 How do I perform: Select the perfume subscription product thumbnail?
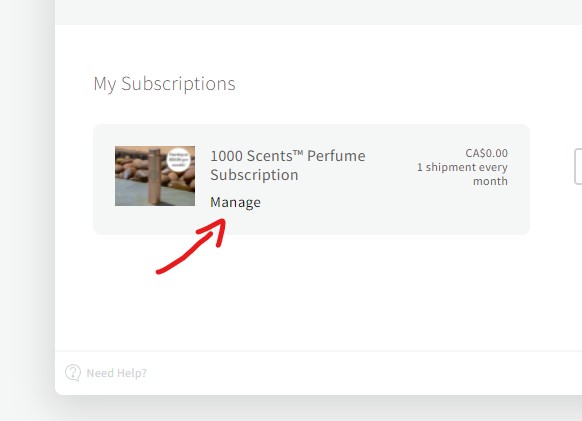click(x=155, y=176)
